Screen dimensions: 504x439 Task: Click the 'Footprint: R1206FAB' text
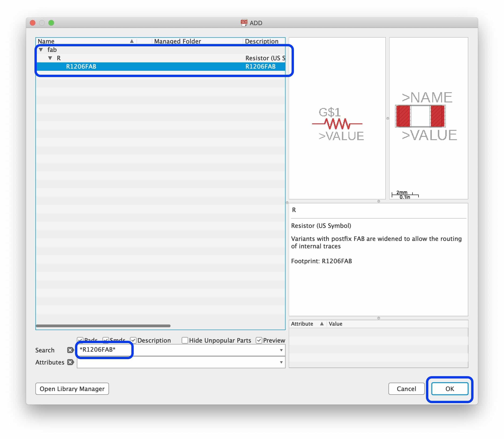point(321,261)
